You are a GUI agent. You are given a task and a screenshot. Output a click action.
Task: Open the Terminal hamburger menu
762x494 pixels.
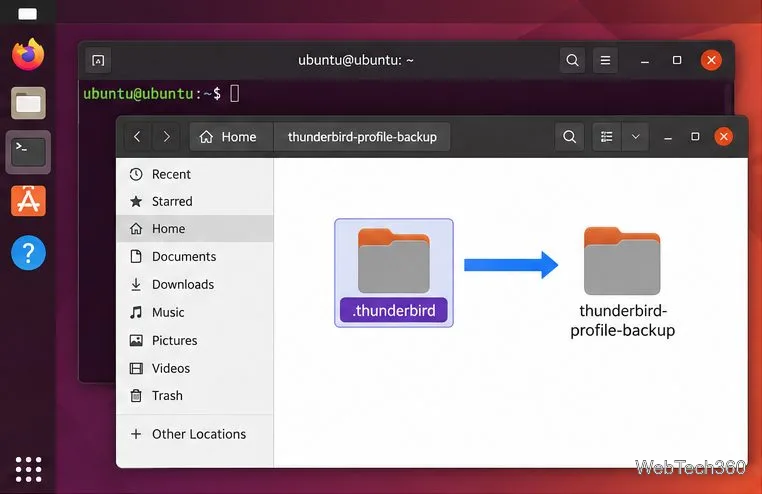click(605, 60)
